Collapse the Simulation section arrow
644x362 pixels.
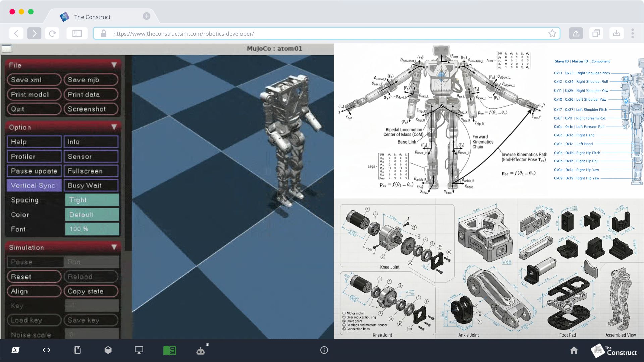(x=114, y=247)
